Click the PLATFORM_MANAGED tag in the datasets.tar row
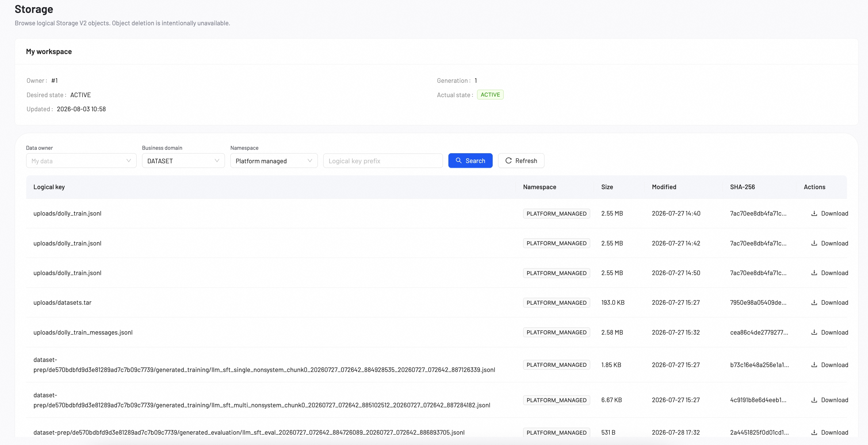The width and height of the screenshot is (868, 445). tap(556, 302)
